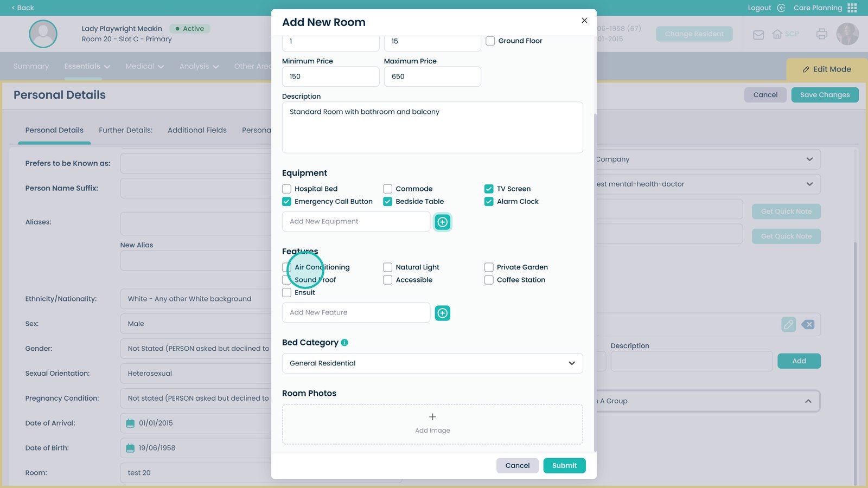
Task: Close the Add New Room dialog
Action: (x=584, y=20)
